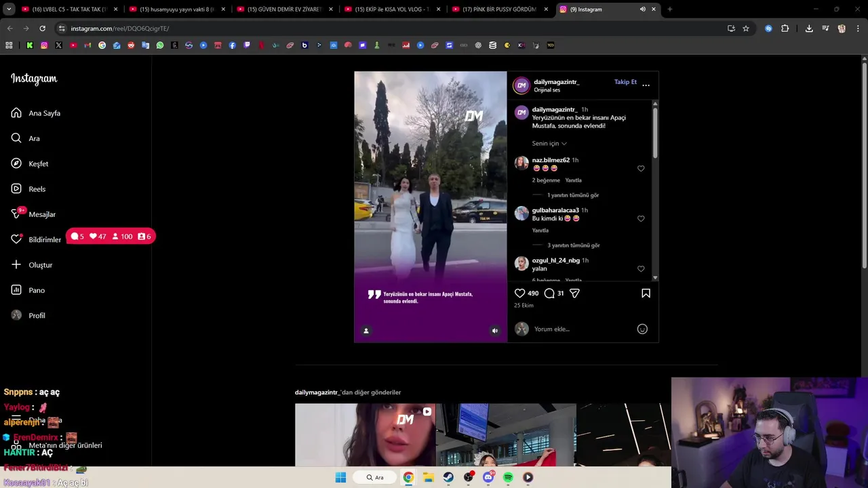
Task: Open dailymagazintr_ profile picture in post header
Action: click(521, 85)
